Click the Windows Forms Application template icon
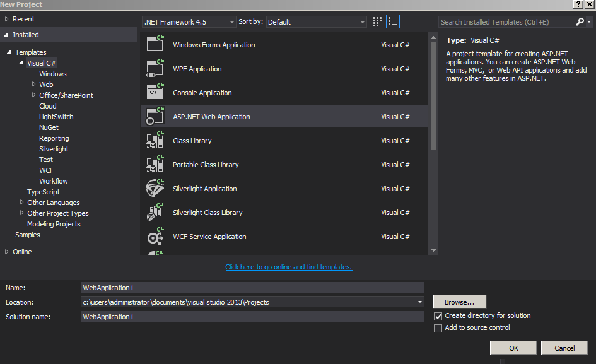 click(155, 44)
